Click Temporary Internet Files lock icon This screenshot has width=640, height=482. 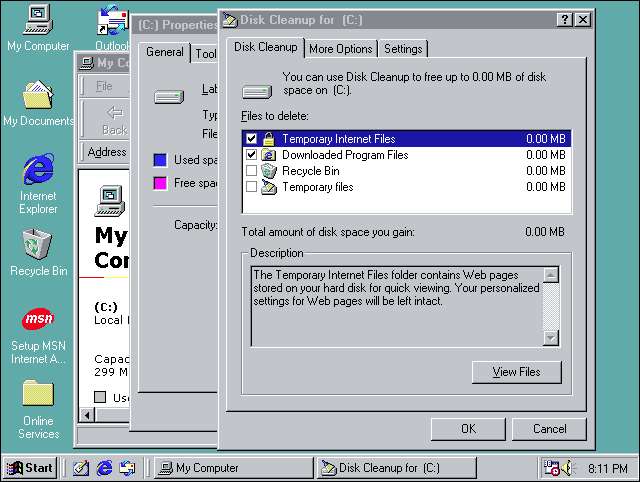tap(269, 139)
